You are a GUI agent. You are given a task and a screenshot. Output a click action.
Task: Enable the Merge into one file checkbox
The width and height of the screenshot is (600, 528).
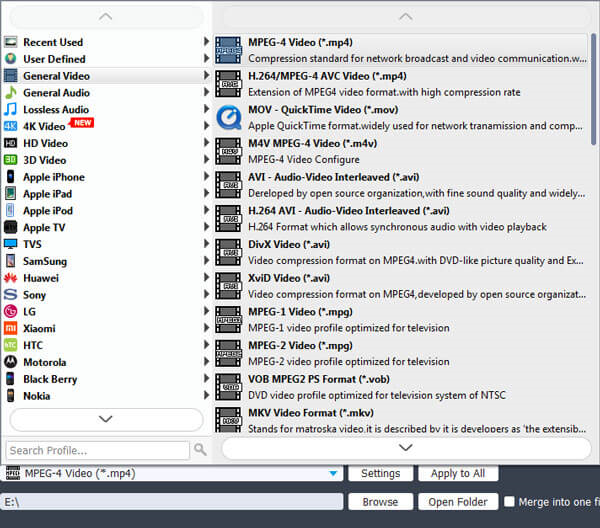click(510, 502)
